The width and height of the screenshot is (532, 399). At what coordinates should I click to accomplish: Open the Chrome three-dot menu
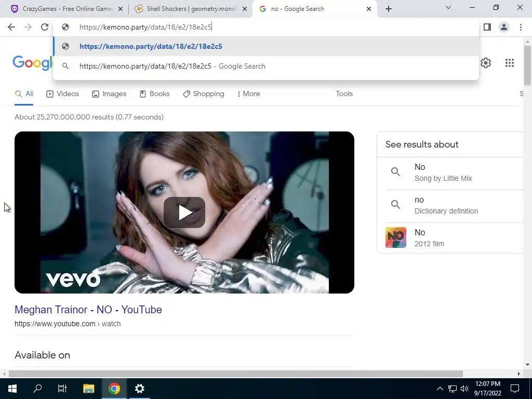[x=521, y=27]
